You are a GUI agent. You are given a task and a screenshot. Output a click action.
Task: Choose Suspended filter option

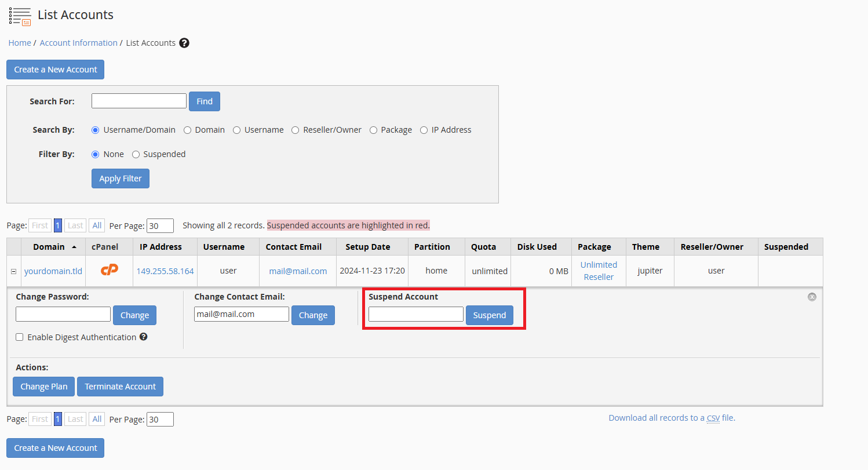click(136, 154)
